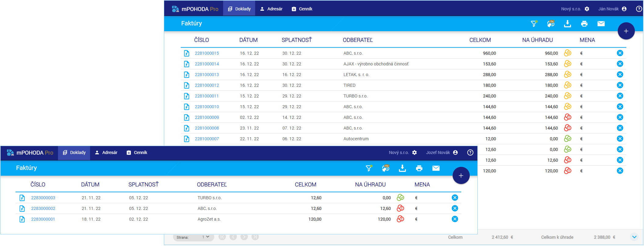Sort by ČÍSLO column in back window

201,40
